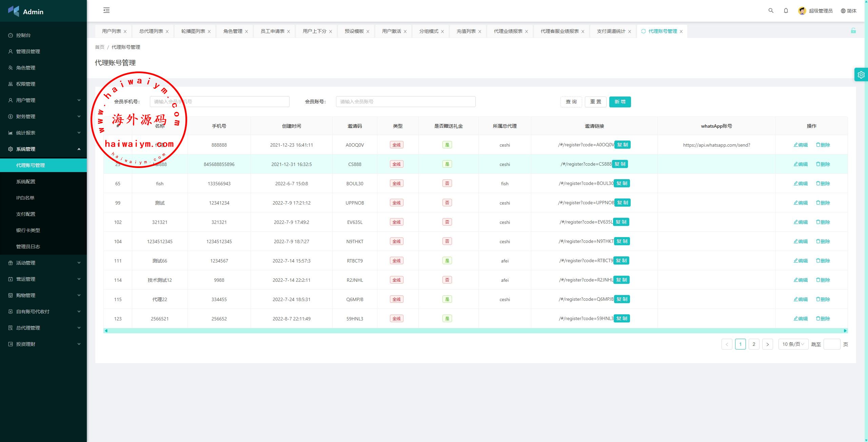Viewport: 868px width, 442px height.
Task: Focus the 会员账号 input field
Action: (406, 102)
